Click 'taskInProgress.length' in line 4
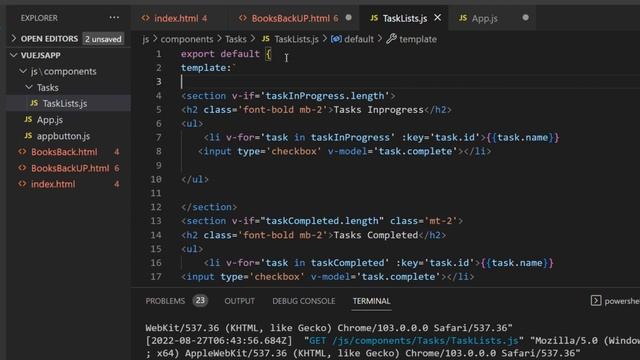Screen dimensions: 640x360 point(325,96)
